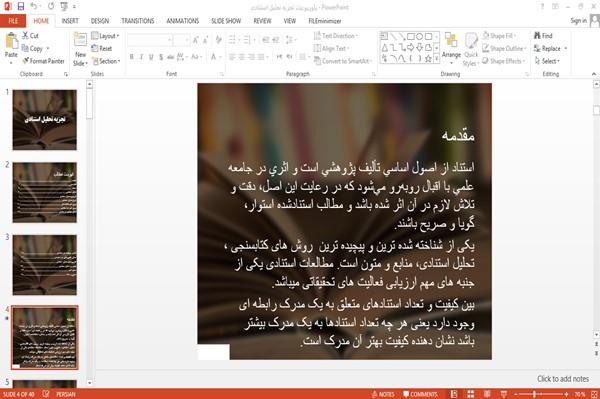This screenshot has width=600, height=399.
Task: Click Increase Font Size icon
Action: pyautogui.click(x=196, y=39)
